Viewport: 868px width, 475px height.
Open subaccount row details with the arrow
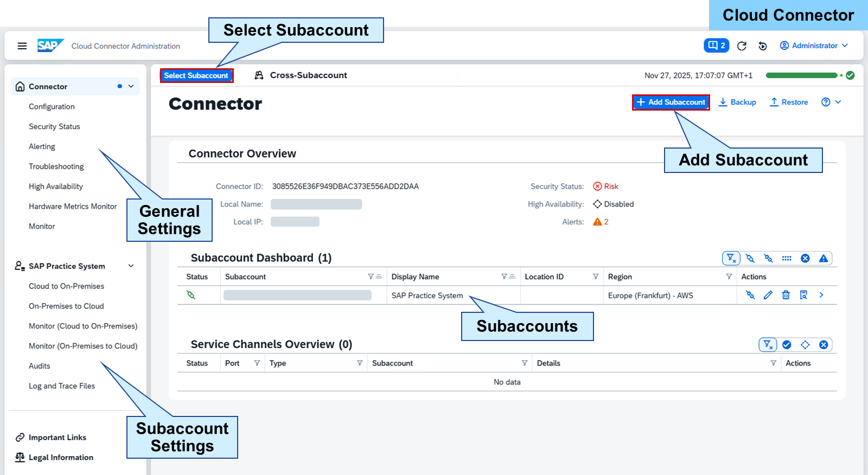[x=821, y=295]
